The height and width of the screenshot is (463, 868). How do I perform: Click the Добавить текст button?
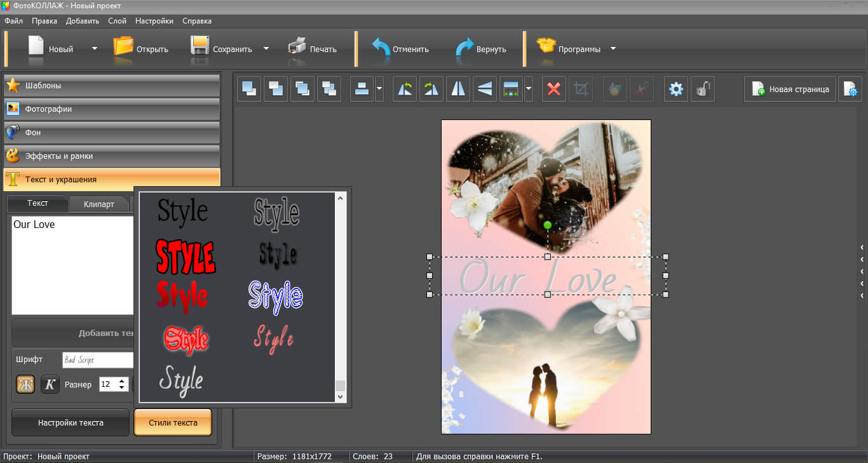73,333
